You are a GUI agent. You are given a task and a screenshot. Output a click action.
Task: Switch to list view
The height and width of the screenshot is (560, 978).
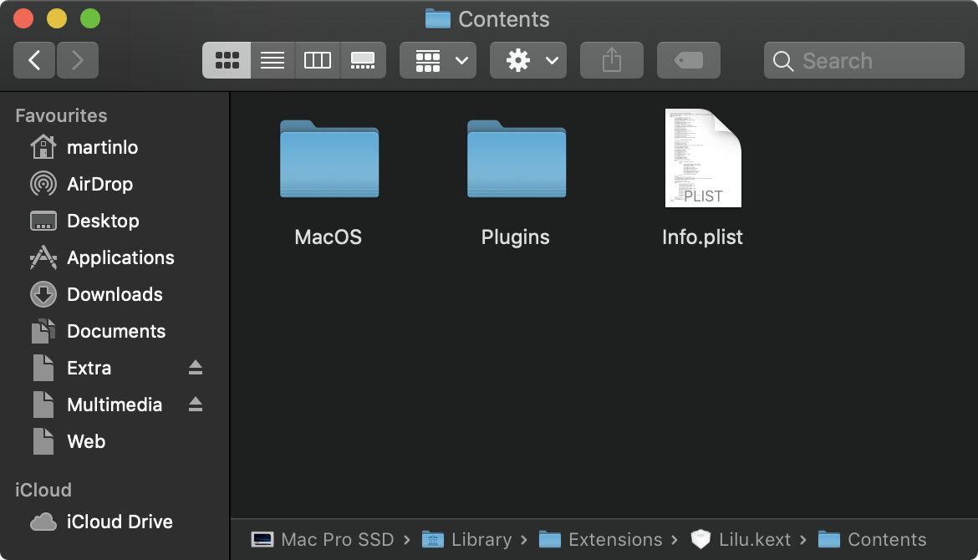272,59
